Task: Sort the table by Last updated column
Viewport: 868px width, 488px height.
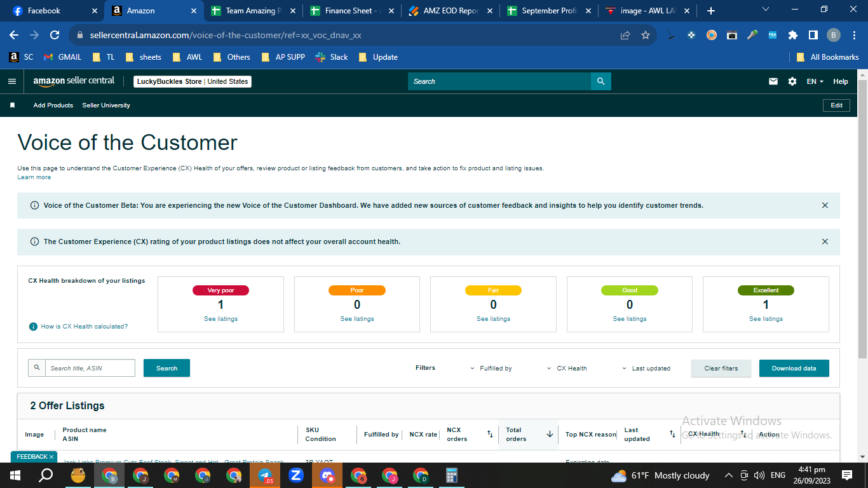Action: click(672, 434)
